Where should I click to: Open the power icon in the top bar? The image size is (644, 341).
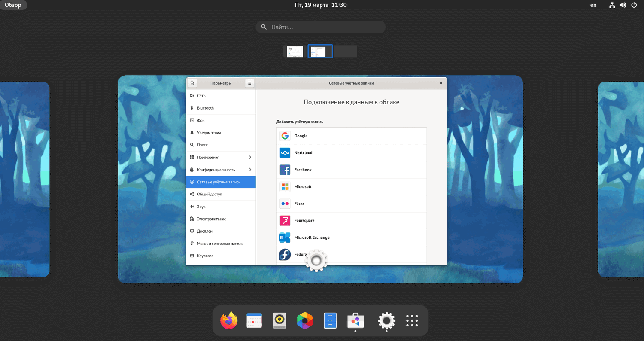pos(634,5)
